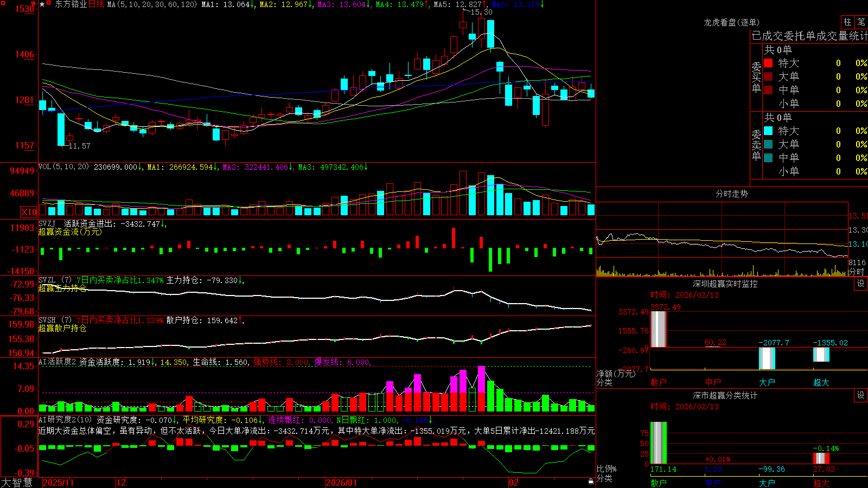Select the 深市超赢分类统计 panel title
Viewport: 868px width, 488px height.
725,395
